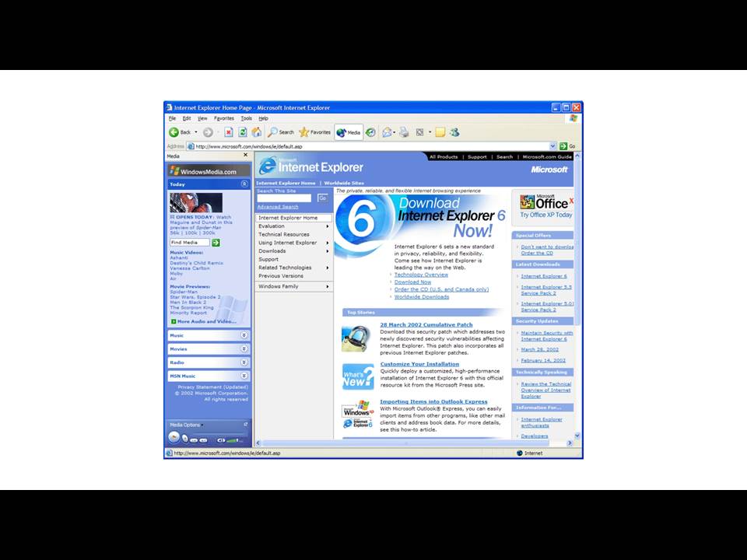The width and height of the screenshot is (747, 560).
Task: Expand the Movies section in Media bar
Action: click(x=244, y=348)
